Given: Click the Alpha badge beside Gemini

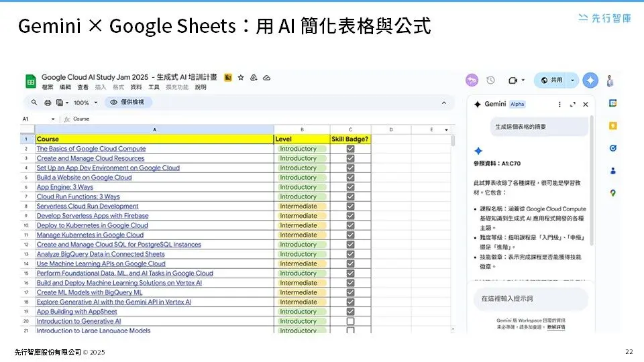Looking at the screenshot, I should coord(517,105).
